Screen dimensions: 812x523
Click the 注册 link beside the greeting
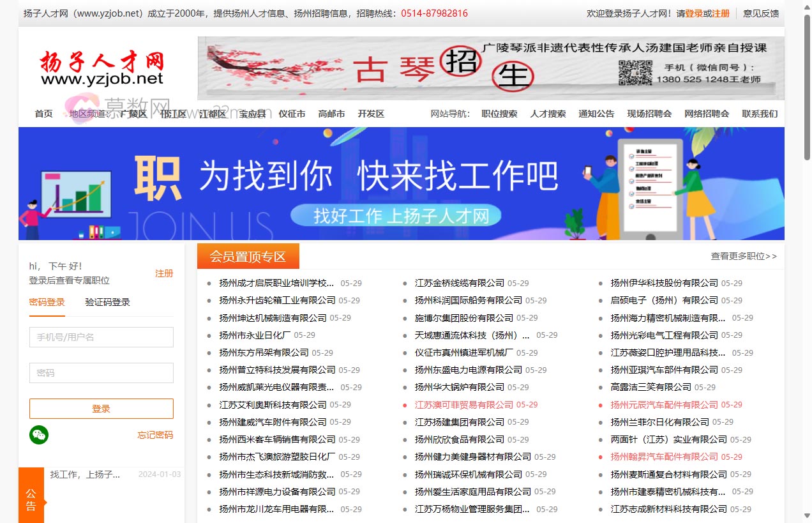(164, 273)
